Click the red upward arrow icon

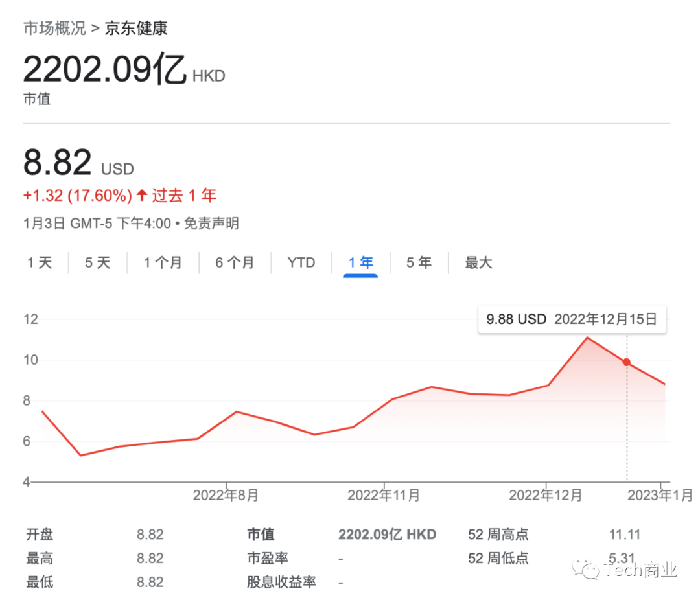(x=142, y=195)
